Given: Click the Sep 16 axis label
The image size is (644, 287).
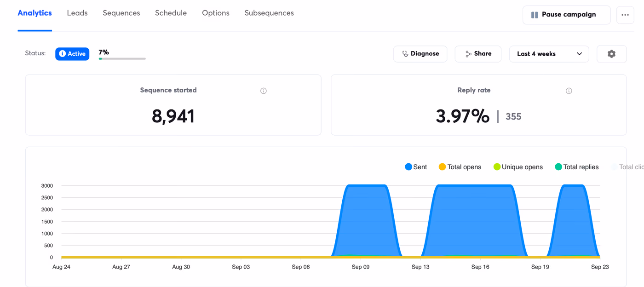Looking at the screenshot, I should coord(480,267).
